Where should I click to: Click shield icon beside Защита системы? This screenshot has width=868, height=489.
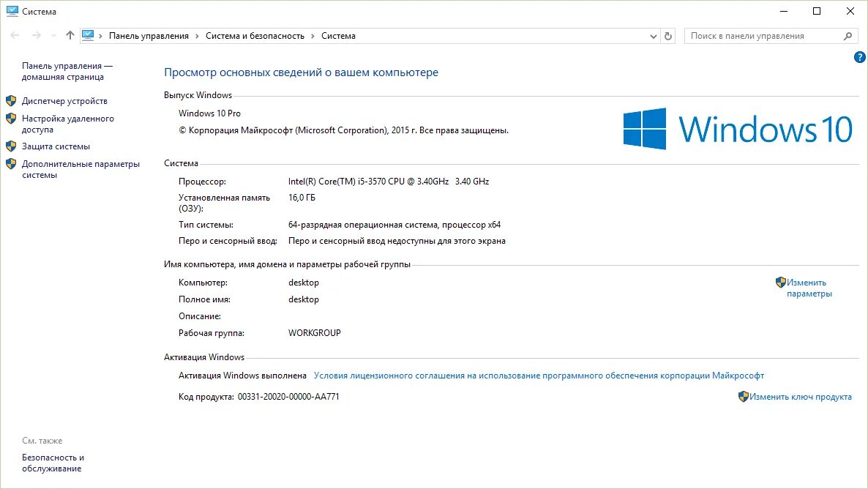pos(11,146)
